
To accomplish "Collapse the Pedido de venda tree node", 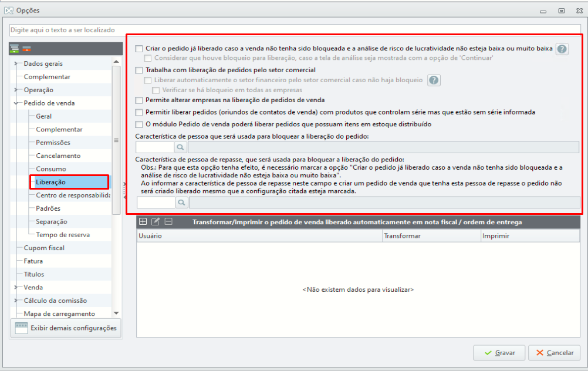I will pos(16,103).
